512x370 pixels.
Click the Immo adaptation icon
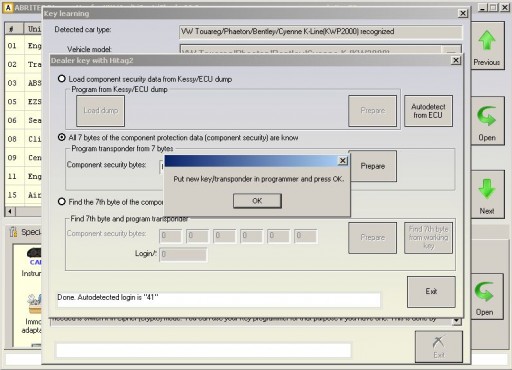point(35,303)
